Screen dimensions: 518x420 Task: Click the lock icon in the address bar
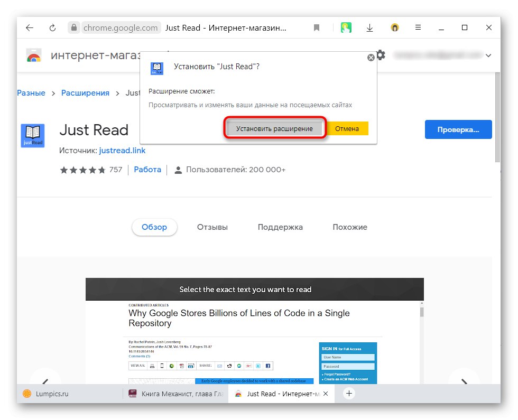[x=74, y=27]
